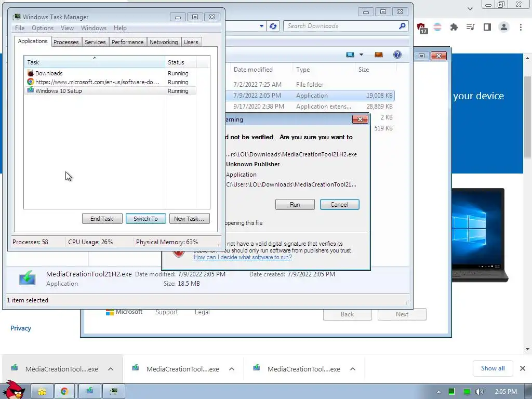The height and width of the screenshot is (399, 532).
Task: Toggle the preview pane icon in Explorer
Action: [x=379, y=55]
